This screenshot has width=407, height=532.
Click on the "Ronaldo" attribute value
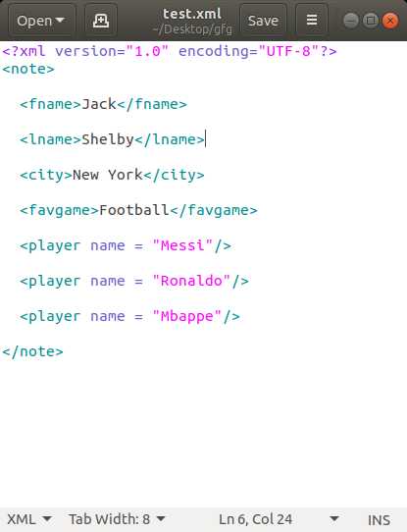191,281
